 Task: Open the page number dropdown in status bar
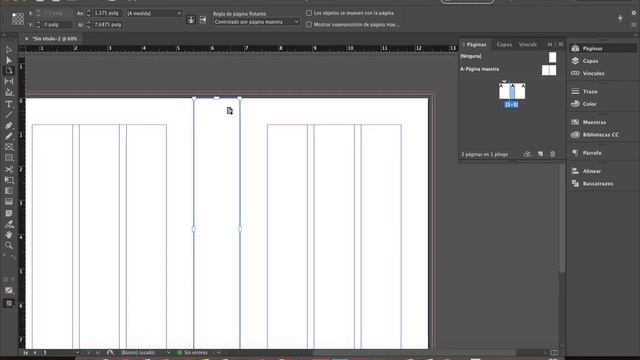point(77,352)
